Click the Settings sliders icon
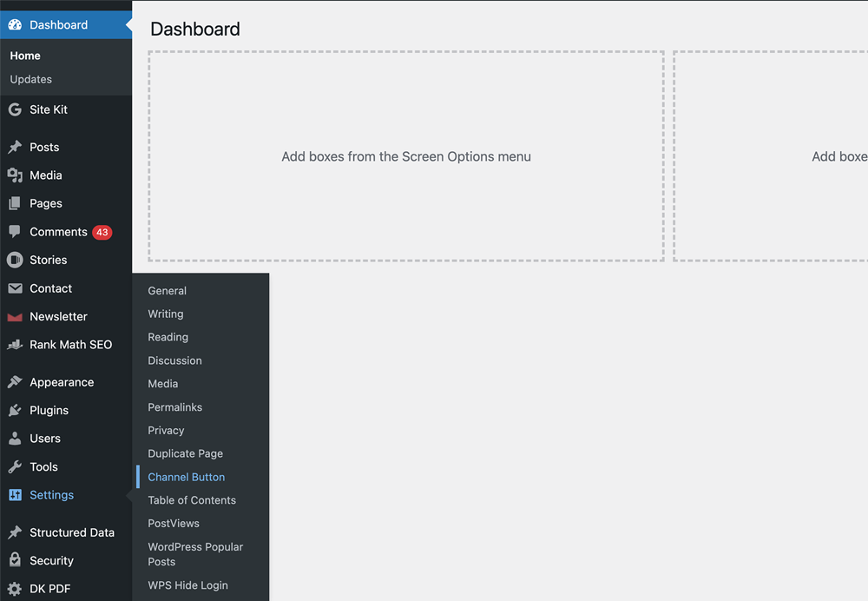 click(15, 495)
